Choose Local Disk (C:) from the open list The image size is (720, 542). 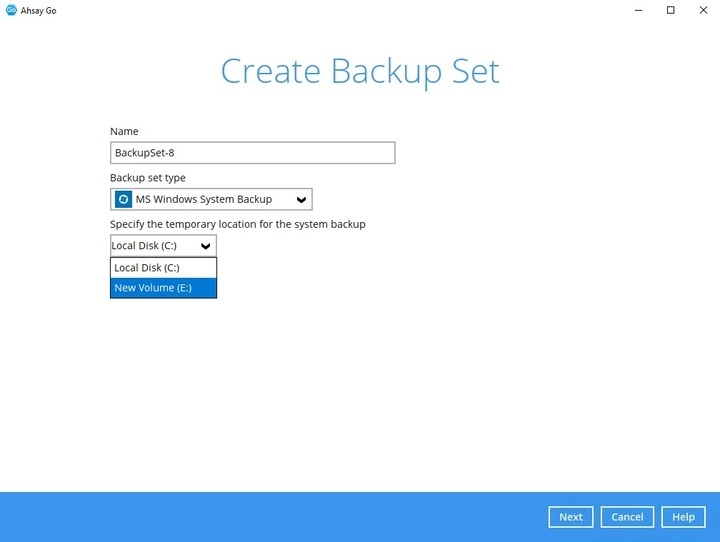(x=163, y=268)
